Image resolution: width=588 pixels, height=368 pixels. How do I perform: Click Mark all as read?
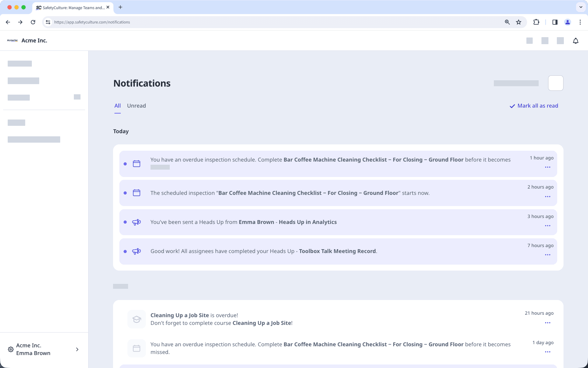pos(534,105)
